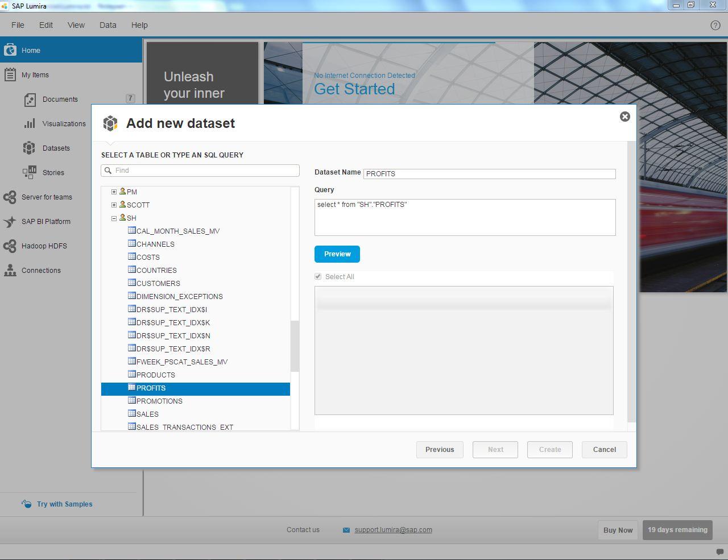This screenshot has width=728, height=560.
Task: Click the PROMOTIONS table icon
Action: coord(132,400)
